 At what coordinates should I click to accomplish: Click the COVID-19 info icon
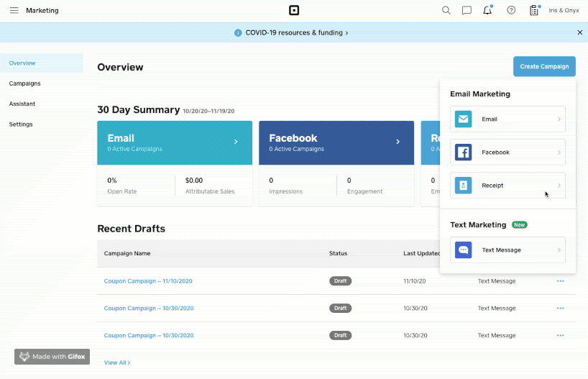(238, 32)
